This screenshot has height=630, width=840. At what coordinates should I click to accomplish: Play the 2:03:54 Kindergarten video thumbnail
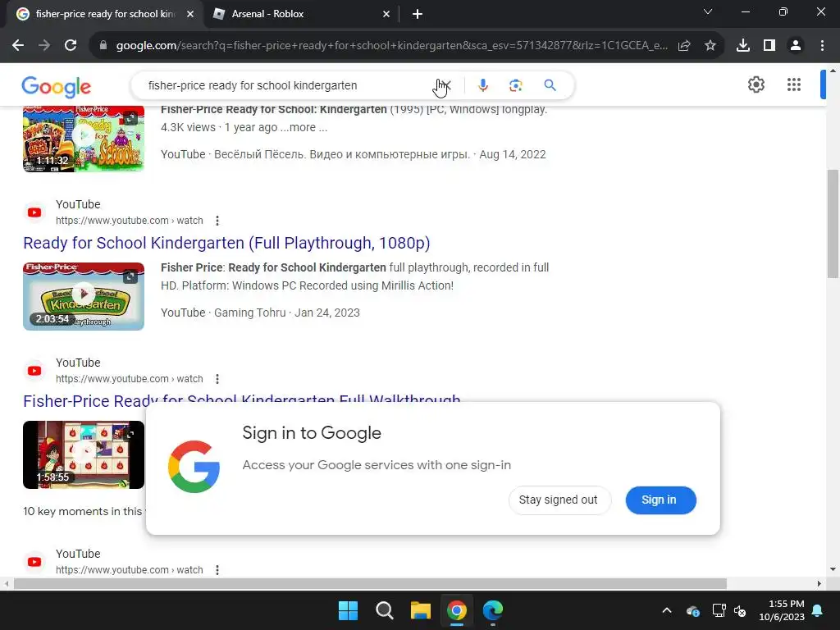point(84,296)
